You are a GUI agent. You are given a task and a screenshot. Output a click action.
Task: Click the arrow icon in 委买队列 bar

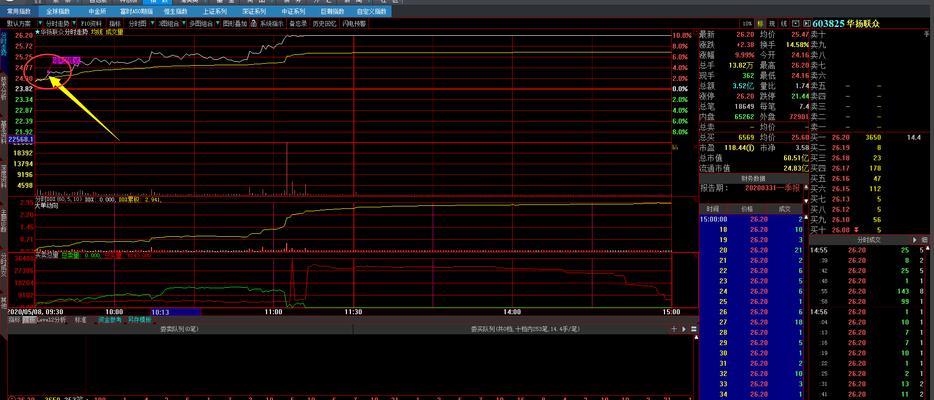pyautogui.click(x=684, y=329)
